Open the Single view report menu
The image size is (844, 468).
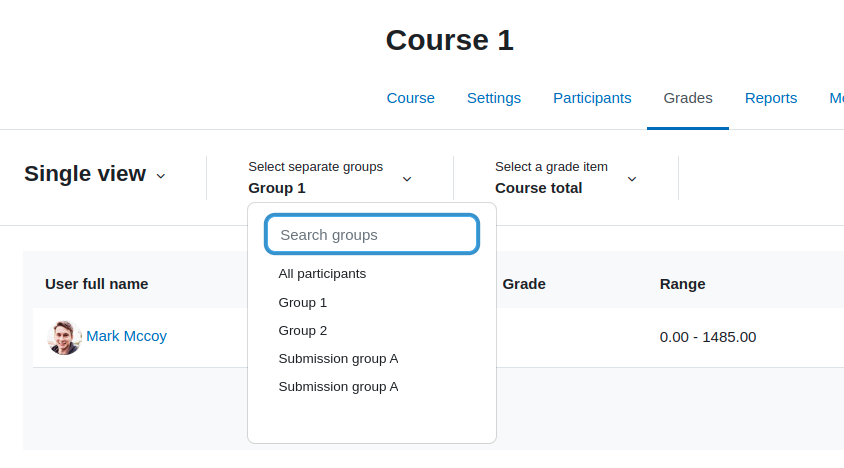(x=95, y=174)
